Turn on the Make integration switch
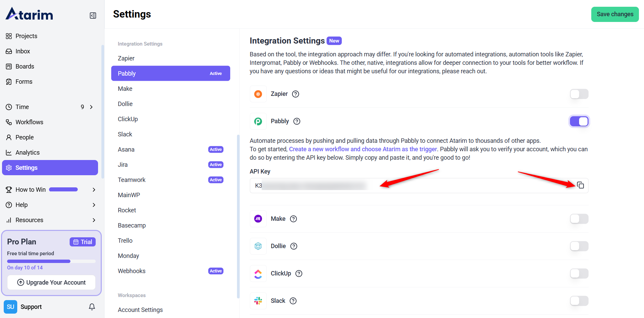 [579, 219]
